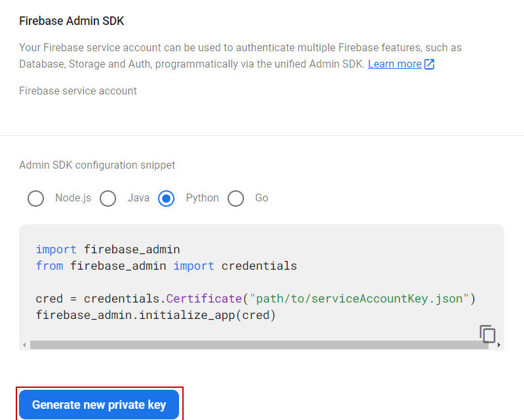Image resolution: width=524 pixels, height=420 pixels.
Task: Choose the Java radio button
Action: 108,198
